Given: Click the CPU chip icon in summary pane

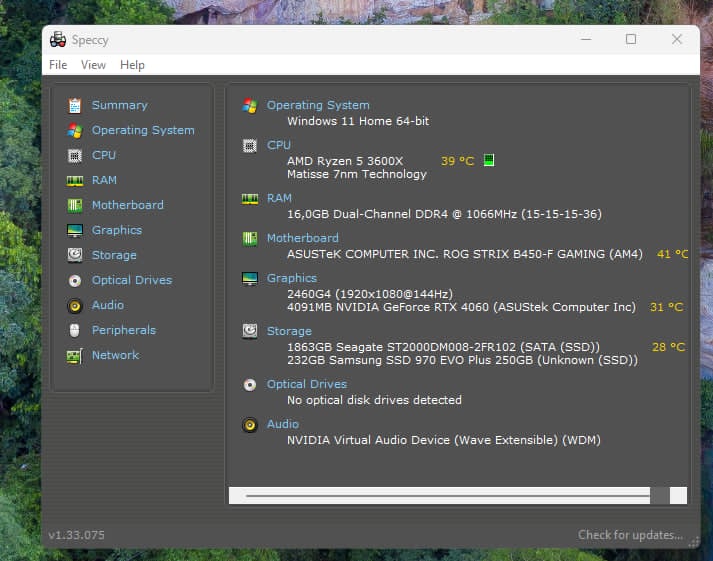Looking at the screenshot, I should (250, 145).
